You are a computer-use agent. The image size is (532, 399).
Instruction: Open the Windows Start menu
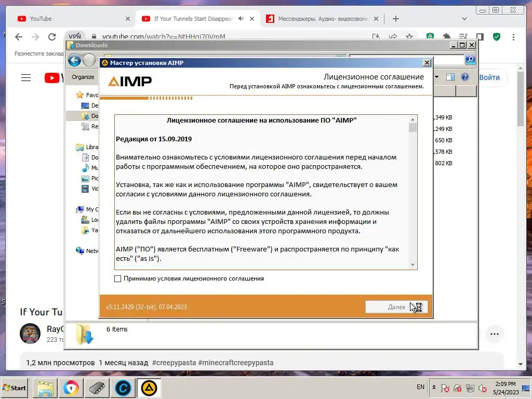click(x=15, y=388)
